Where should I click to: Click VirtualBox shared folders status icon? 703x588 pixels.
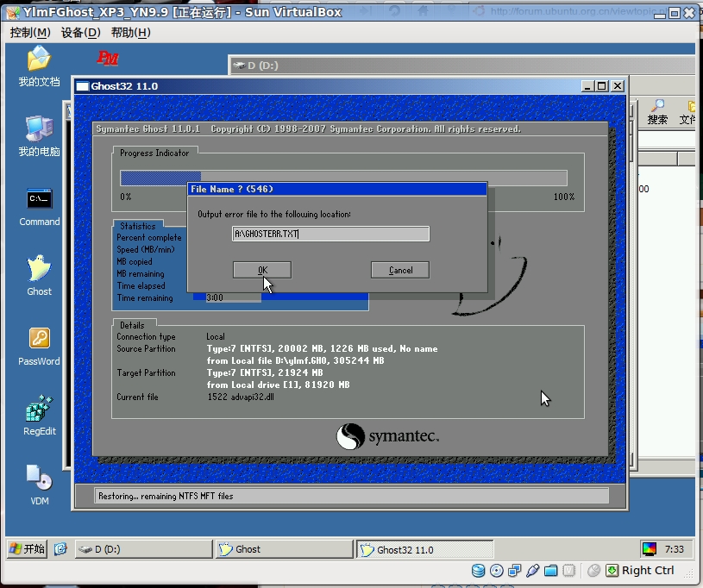(x=550, y=571)
